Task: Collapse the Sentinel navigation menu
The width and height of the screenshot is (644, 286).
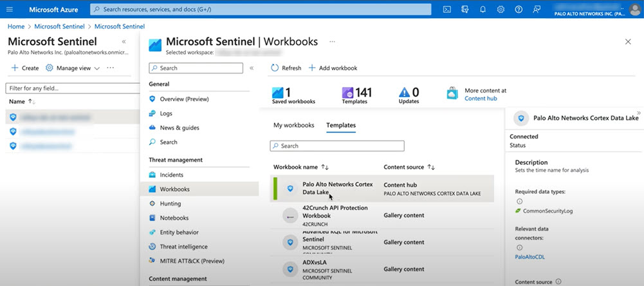Action: click(252, 68)
